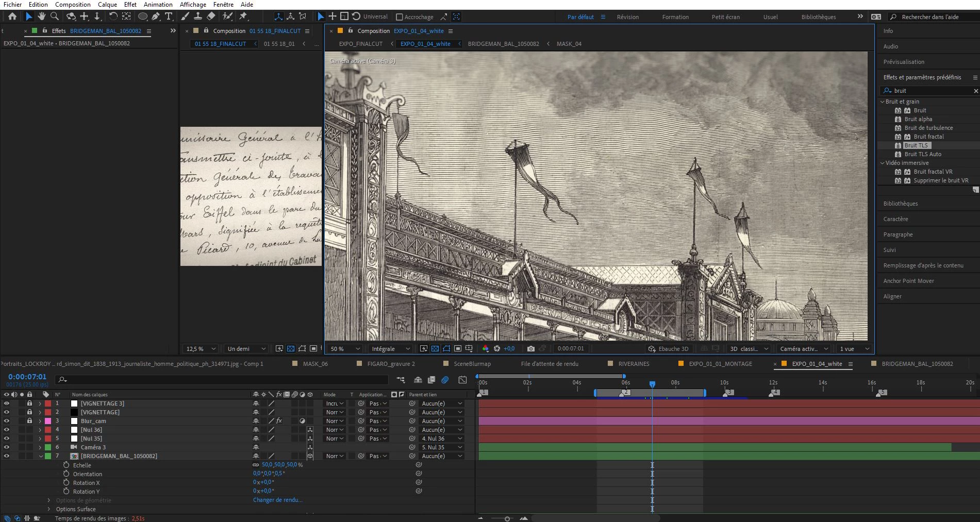Open the 3D classi... renderer dropdown
Image resolution: width=980 pixels, height=522 pixels.
coord(748,349)
